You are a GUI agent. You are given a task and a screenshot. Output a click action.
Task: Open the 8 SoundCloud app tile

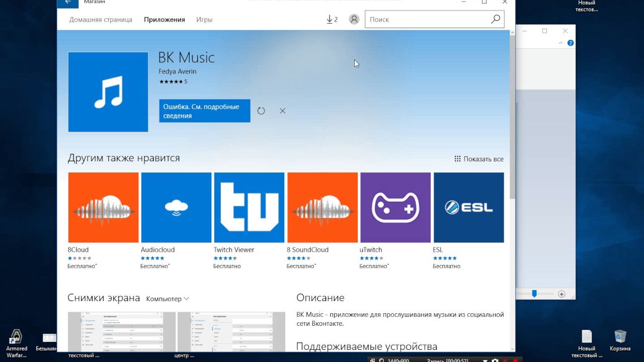pyautogui.click(x=323, y=208)
